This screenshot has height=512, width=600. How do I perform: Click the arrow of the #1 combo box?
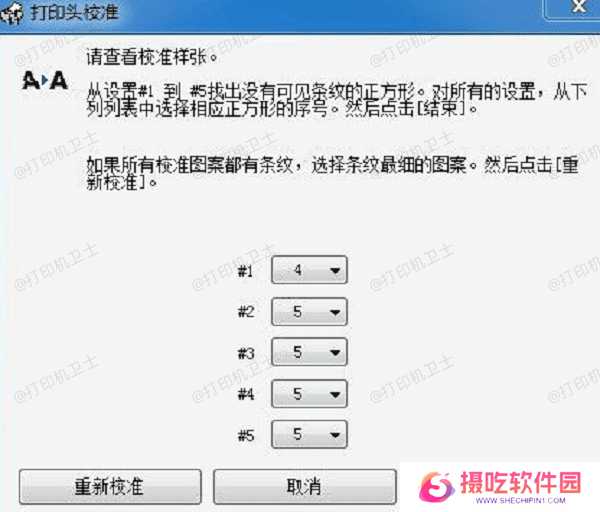(x=335, y=271)
